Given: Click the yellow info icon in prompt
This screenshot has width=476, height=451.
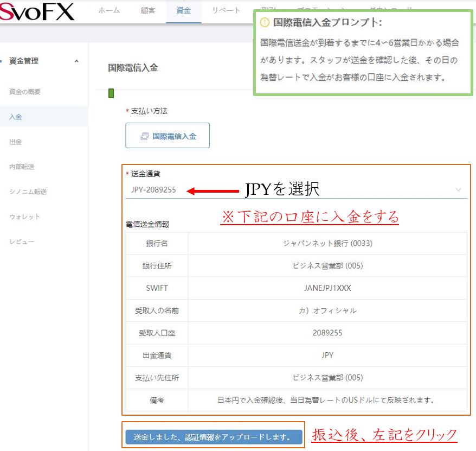Looking at the screenshot, I should [265, 23].
